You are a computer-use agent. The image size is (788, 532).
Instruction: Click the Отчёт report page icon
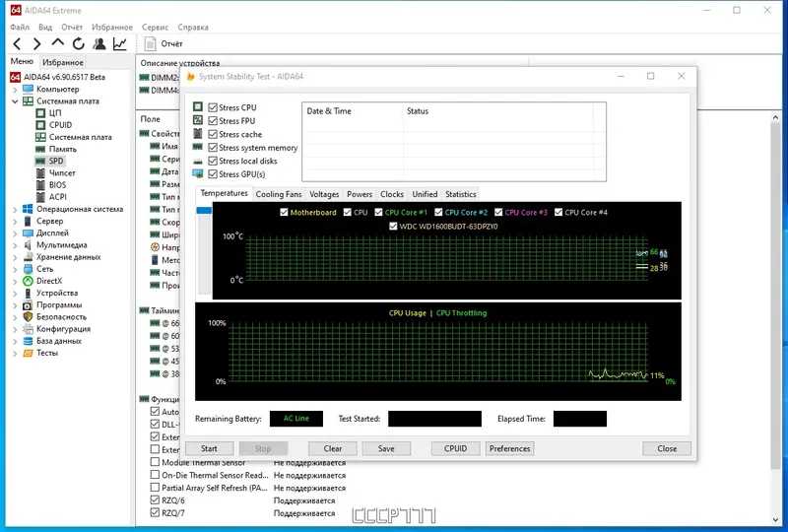click(151, 44)
